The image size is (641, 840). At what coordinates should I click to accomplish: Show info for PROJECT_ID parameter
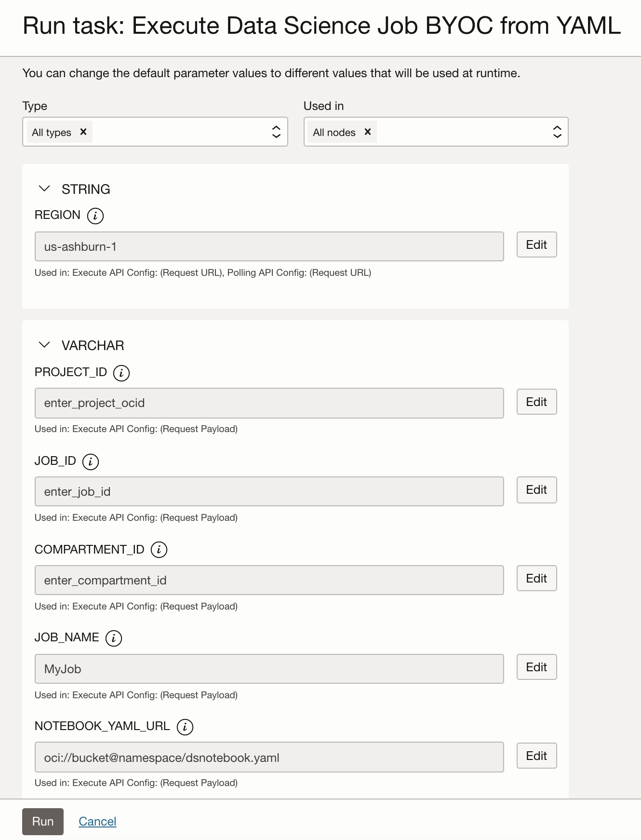[x=121, y=373]
